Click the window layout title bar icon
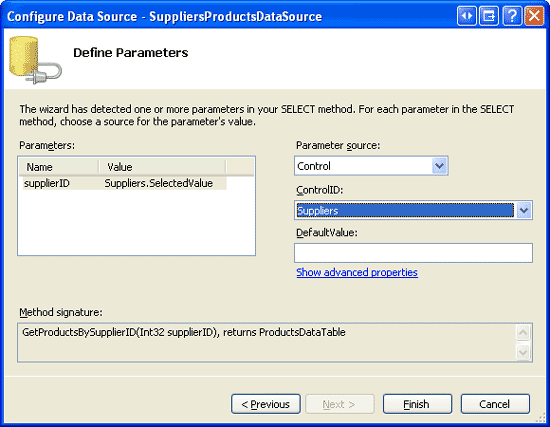The image size is (550, 427). tap(489, 16)
